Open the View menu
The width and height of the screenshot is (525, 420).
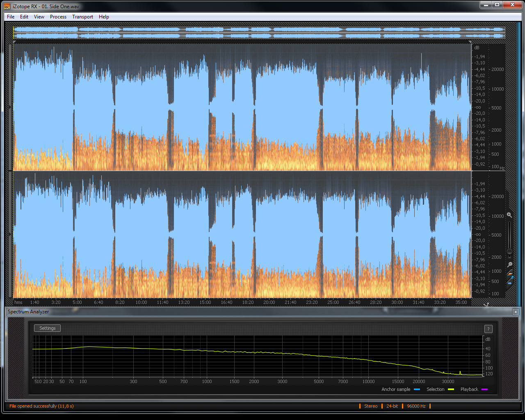[x=39, y=17]
